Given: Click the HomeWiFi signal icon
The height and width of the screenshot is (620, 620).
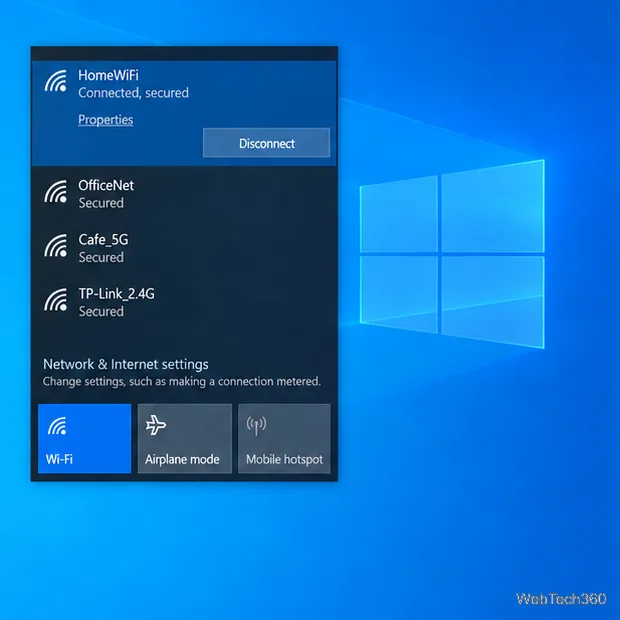Looking at the screenshot, I should coord(56,81).
